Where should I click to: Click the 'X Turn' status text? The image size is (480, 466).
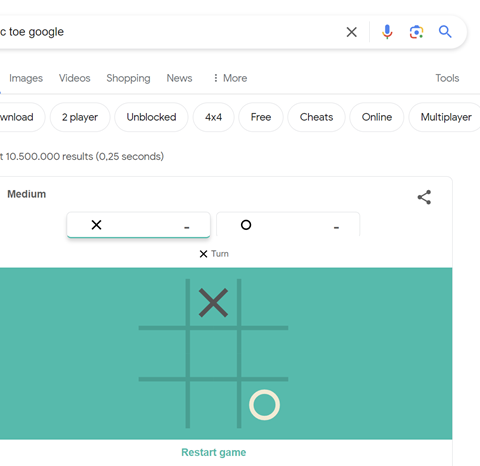(x=214, y=254)
